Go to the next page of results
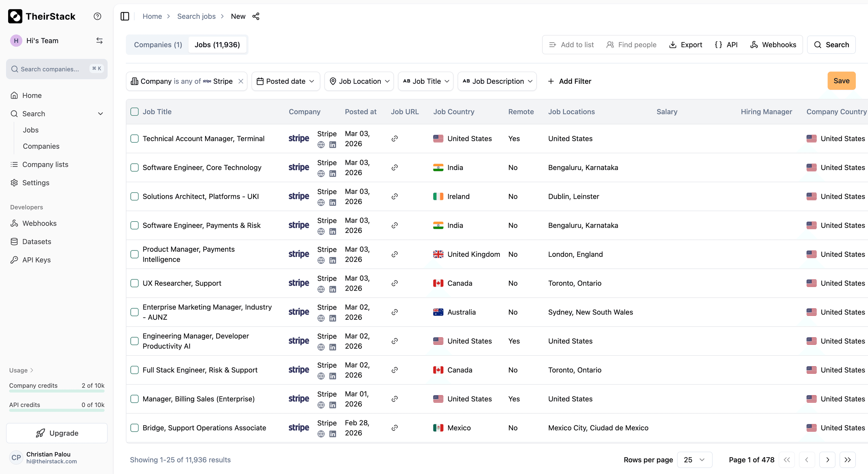Viewport: 868px width, 474px height. 828,460
